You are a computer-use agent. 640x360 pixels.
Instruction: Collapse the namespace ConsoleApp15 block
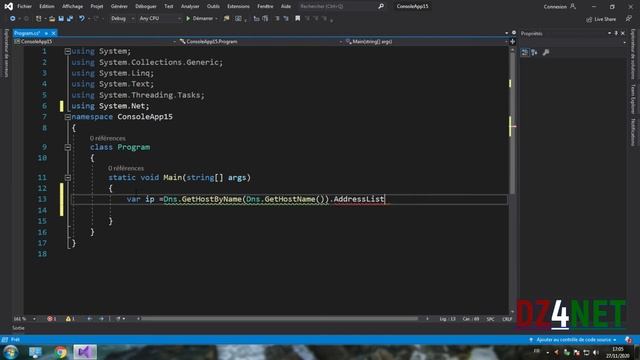68,117
